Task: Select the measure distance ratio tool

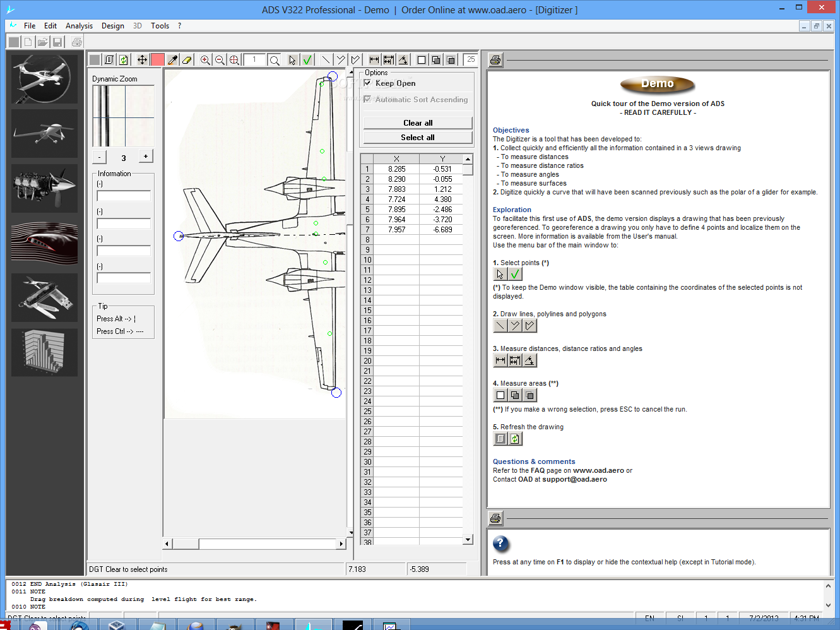Action: (x=389, y=60)
